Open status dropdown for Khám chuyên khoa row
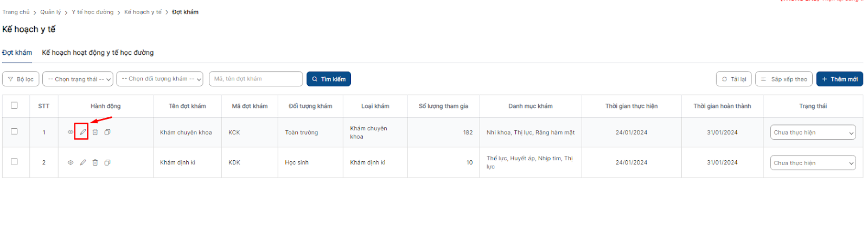 tap(813, 133)
